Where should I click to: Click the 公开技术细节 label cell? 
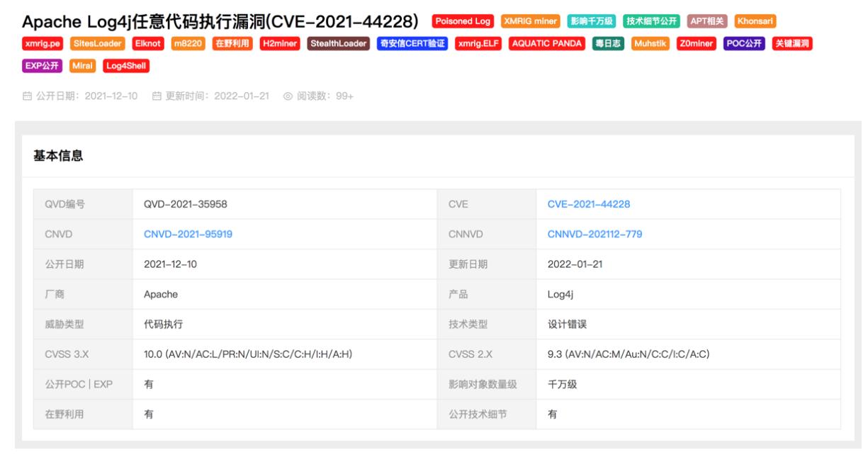(487, 415)
